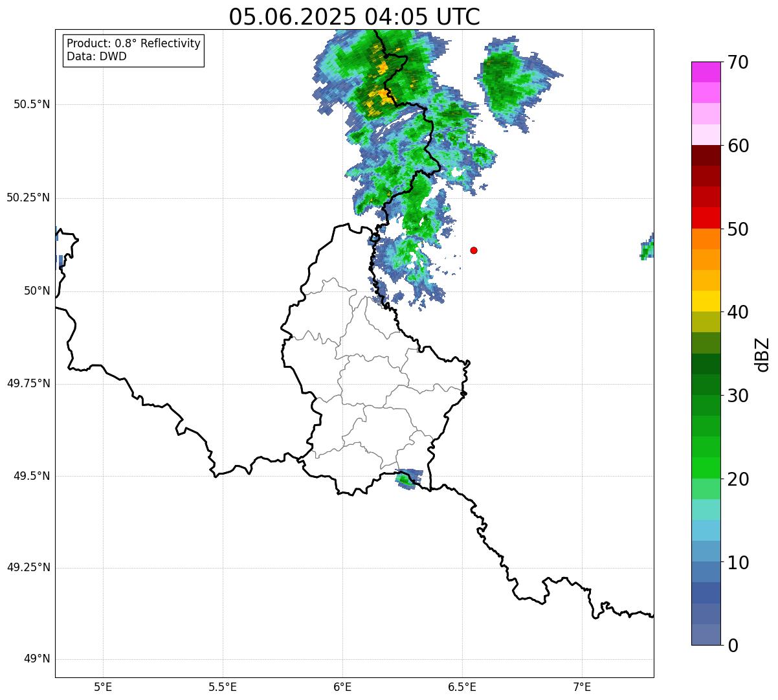Pick the orange colorbar swatch just below 50
Viewport: 778px width, 700px height.
(x=706, y=239)
